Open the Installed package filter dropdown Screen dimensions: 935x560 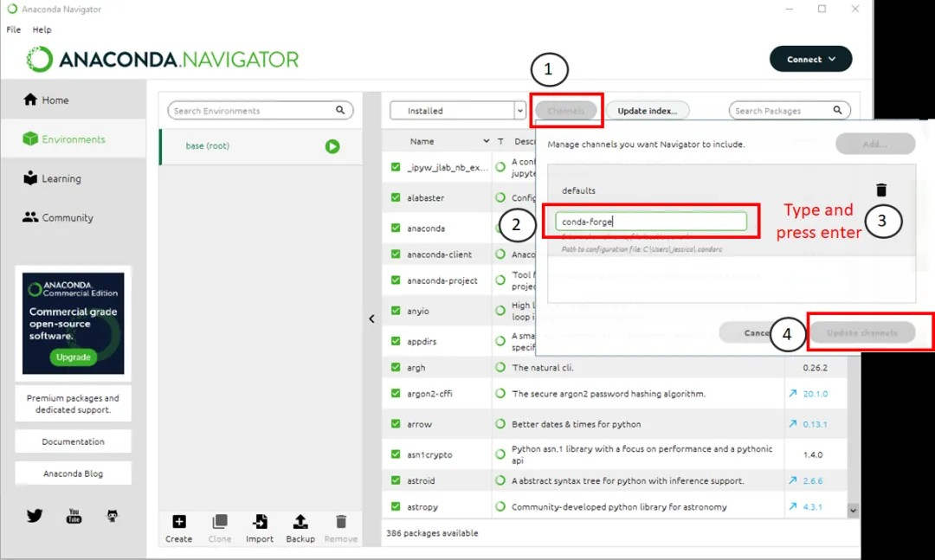click(457, 110)
